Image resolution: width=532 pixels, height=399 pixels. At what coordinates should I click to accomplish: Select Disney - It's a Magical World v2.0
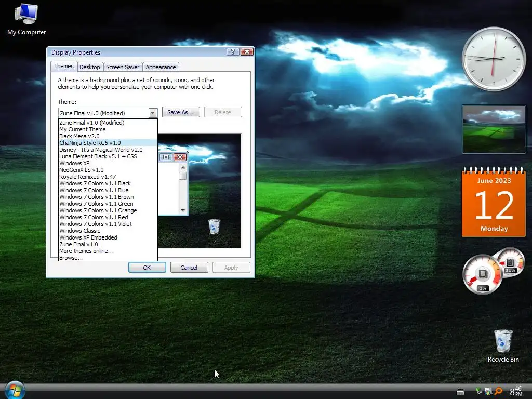click(108, 150)
